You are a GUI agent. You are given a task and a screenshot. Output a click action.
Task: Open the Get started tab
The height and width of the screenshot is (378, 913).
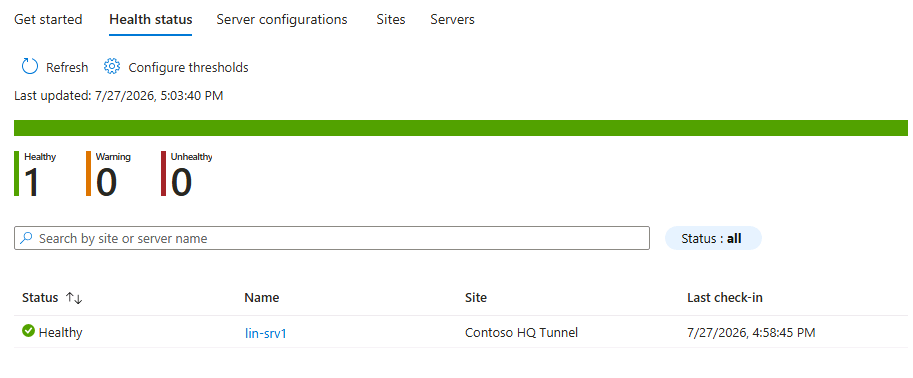pyautogui.click(x=48, y=19)
